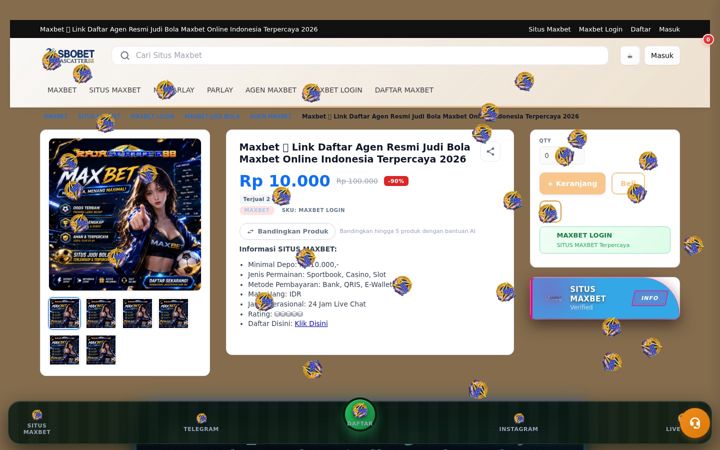Select the second product thumbnail
720x450 pixels.
coord(101,313)
